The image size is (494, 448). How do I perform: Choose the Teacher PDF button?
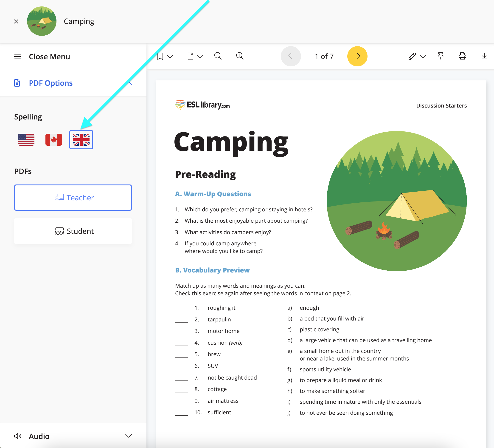[x=73, y=197]
